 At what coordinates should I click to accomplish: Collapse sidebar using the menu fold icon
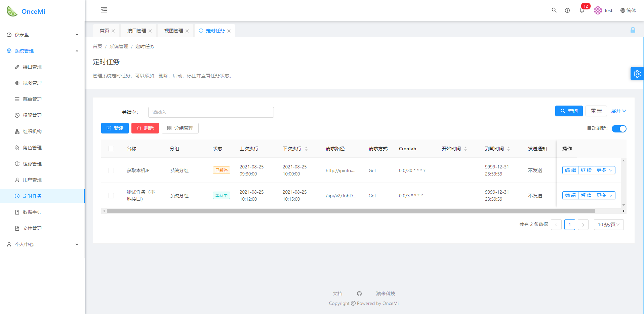coord(104,10)
